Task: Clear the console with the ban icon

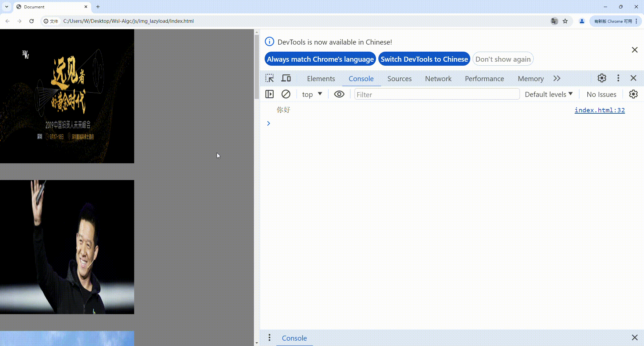Action: [286, 94]
